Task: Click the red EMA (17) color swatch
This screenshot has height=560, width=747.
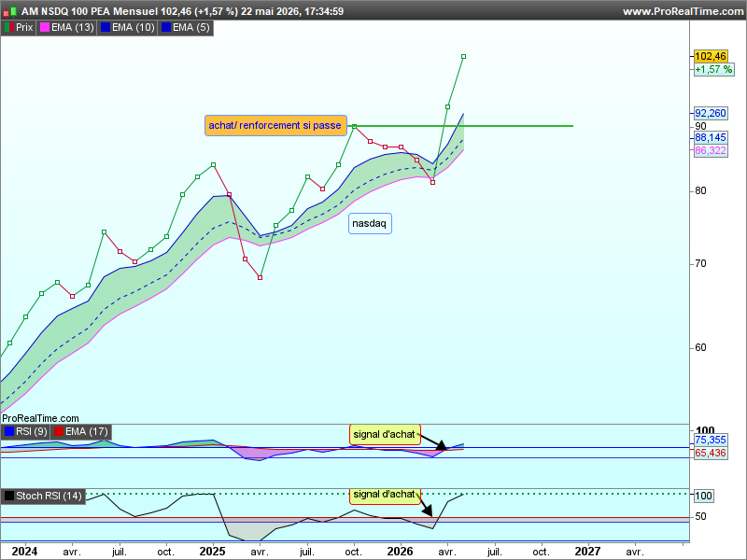Action: tap(59, 432)
